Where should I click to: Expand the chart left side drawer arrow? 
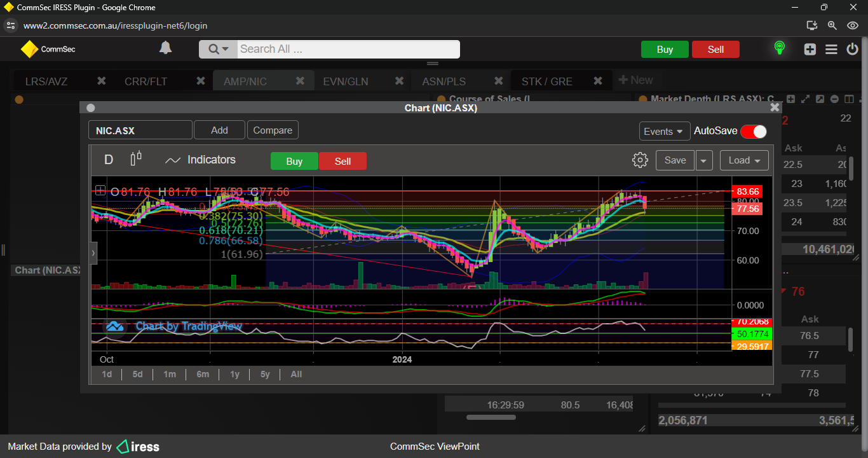93,253
